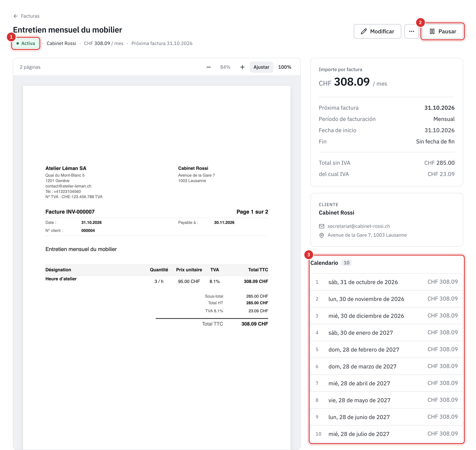Pause the recurring invoice with Pausar
This screenshot has width=476, height=450.
[x=442, y=31]
